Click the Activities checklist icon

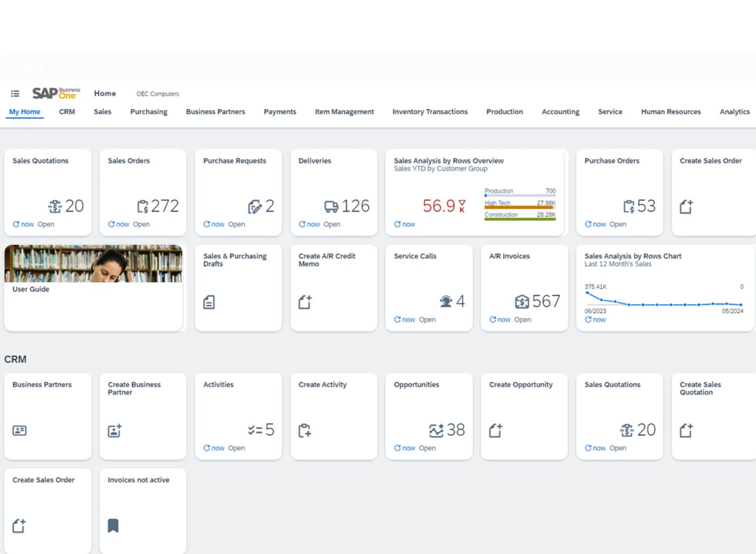255,430
